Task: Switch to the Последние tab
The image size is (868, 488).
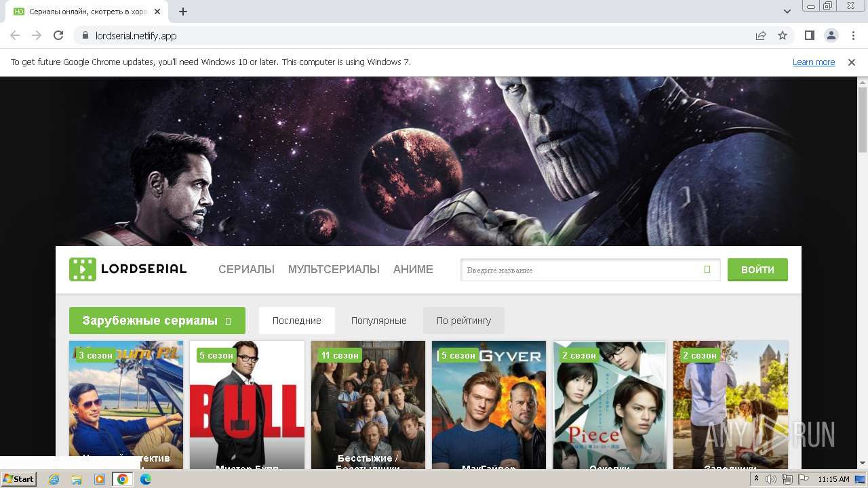Action: coord(297,321)
